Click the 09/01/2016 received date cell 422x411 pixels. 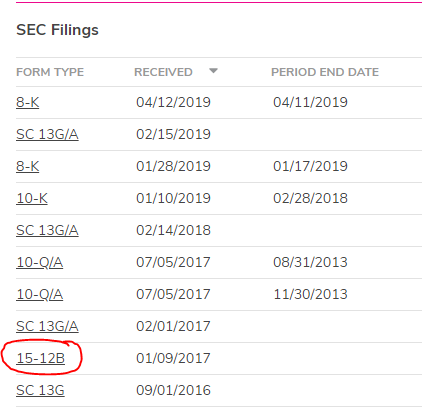pyautogui.click(x=173, y=390)
